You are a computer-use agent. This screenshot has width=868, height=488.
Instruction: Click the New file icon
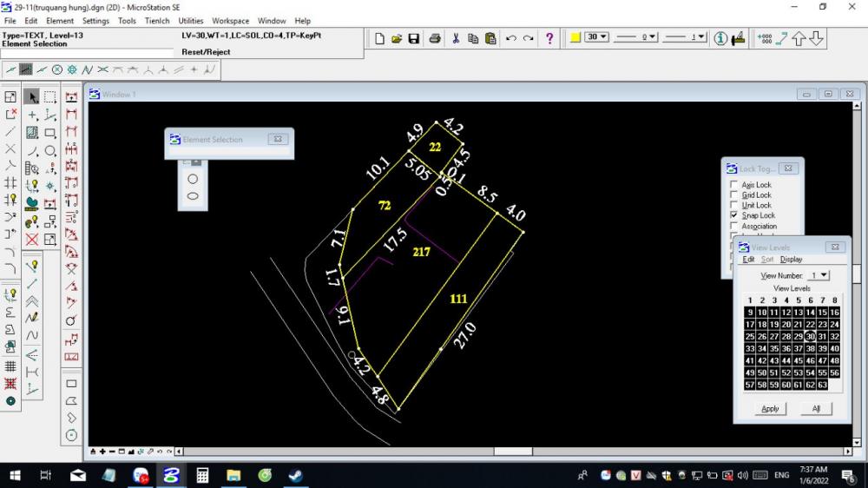379,38
